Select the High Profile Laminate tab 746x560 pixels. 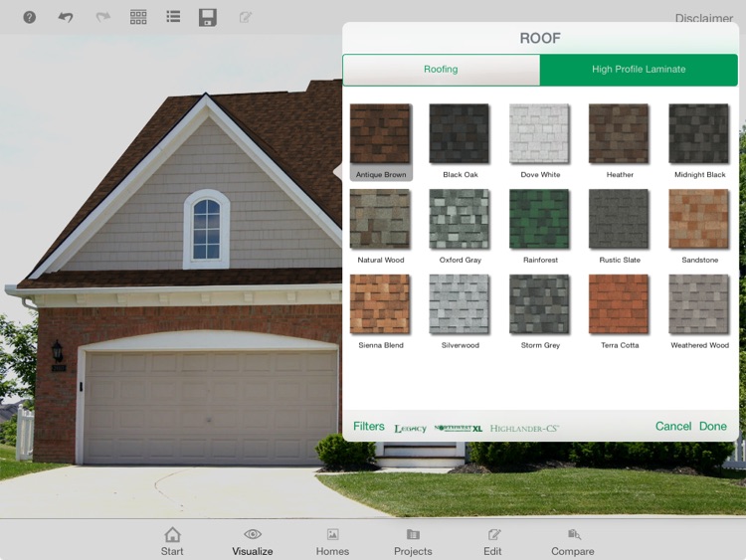(639, 70)
